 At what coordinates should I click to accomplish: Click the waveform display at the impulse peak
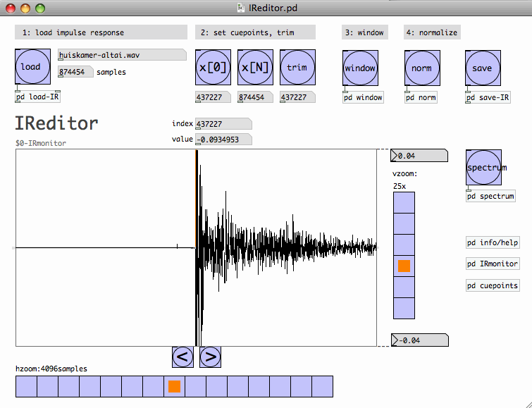(197, 247)
